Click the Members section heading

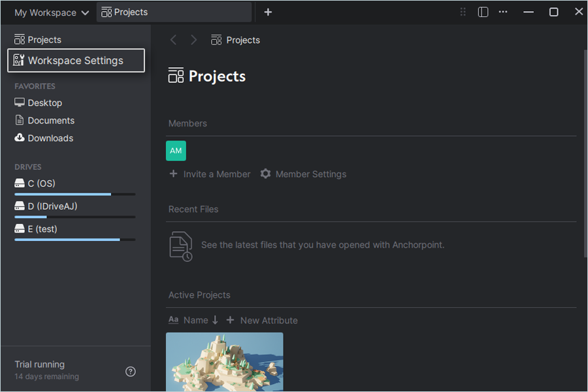(x=188, y=123)
